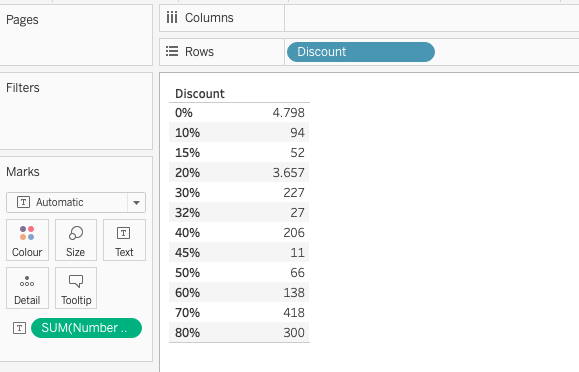Click the value 66
This screenshot has height=372, width=579.
click(297, 273)
